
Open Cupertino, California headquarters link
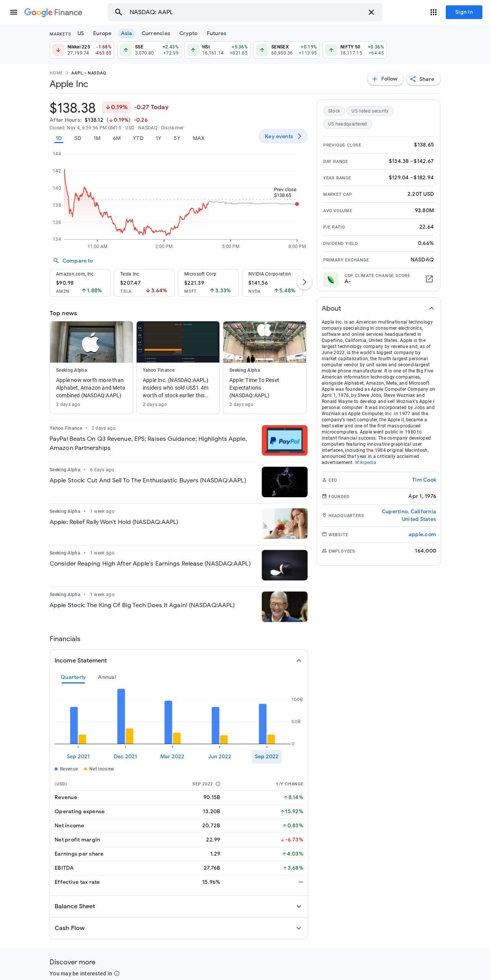click(409, 511)
